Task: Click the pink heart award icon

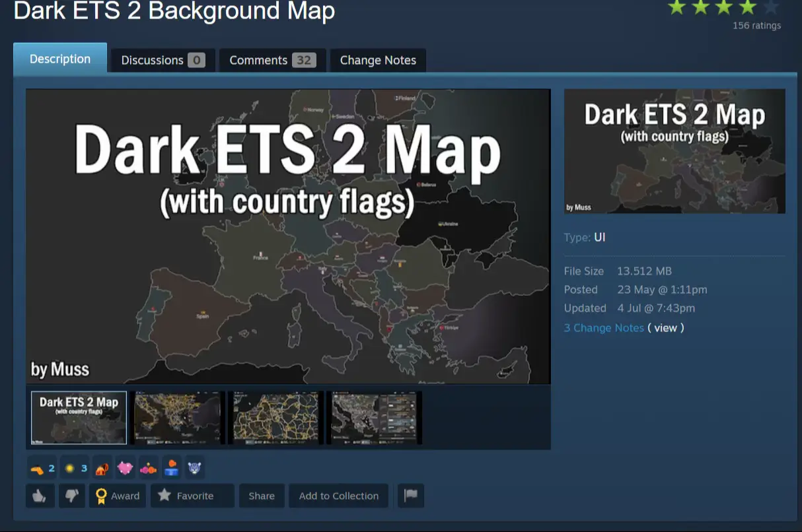Action: [x=125, y=469]
